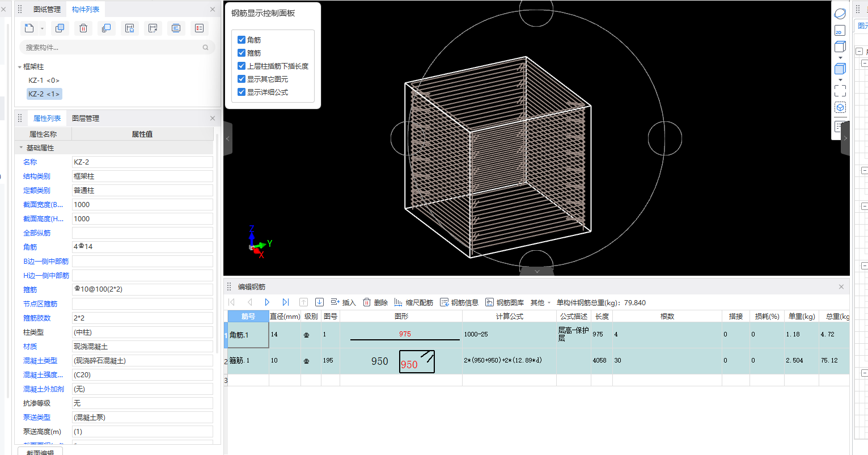Open the 其他 dropdown menu
This screenshot has width=868, height=455.
540,302
